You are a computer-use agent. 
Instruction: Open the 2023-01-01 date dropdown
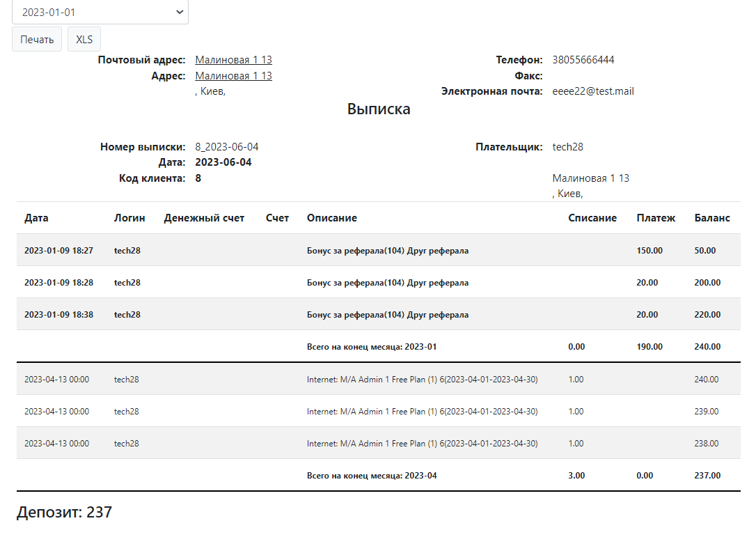pyautogui.click(x=100, y=13)
